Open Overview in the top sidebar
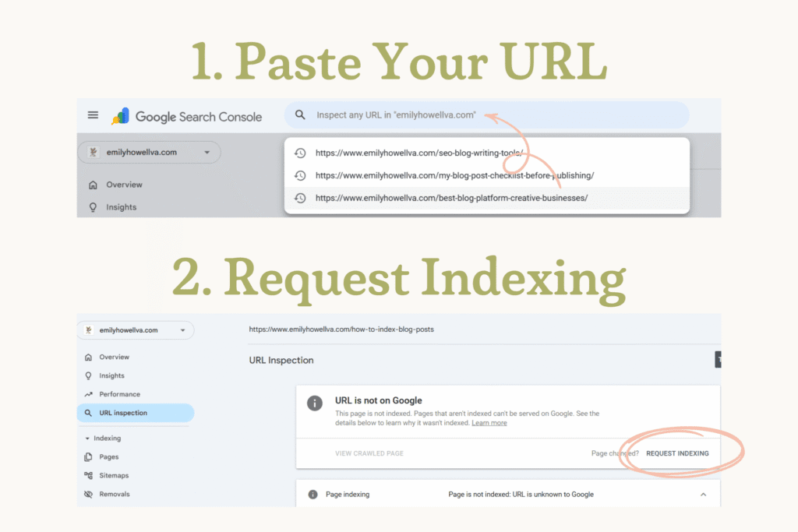This screenshot has height=532, width=798. [124, 185]
